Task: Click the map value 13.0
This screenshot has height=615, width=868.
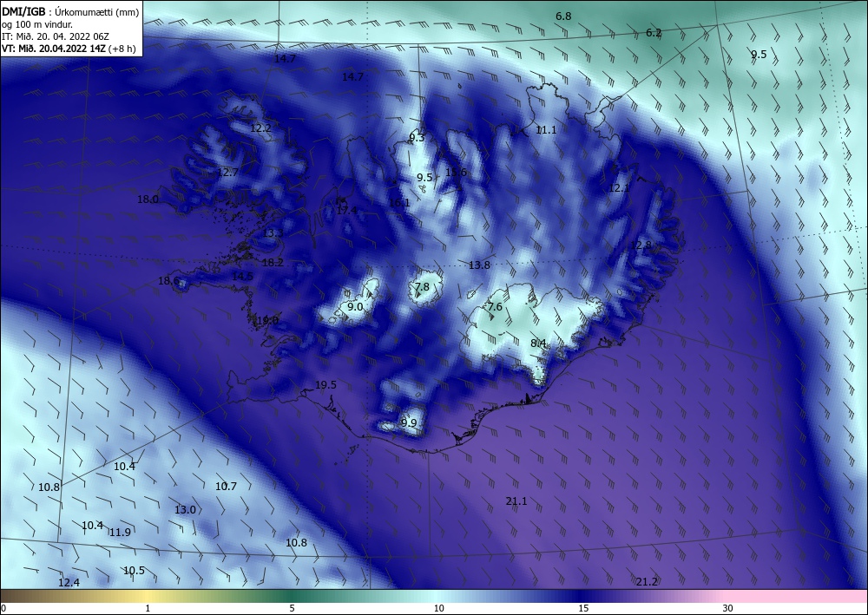Action: coord(185,510)
